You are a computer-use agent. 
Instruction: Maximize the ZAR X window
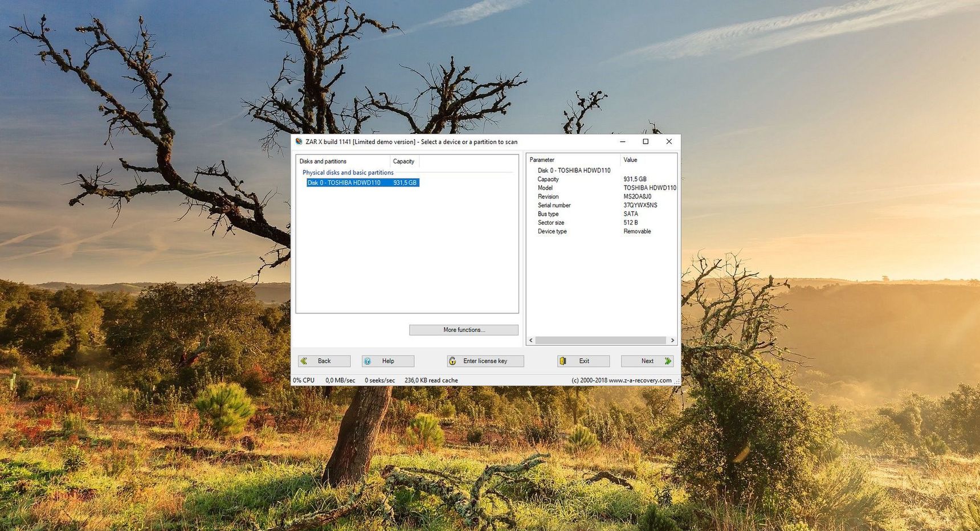(x=646, y=142)
